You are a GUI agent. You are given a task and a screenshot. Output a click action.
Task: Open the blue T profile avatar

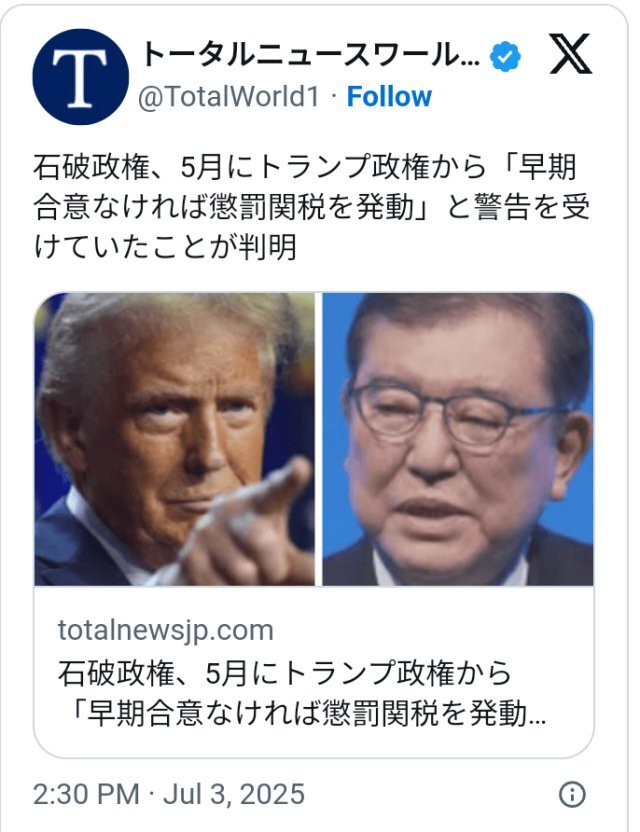tap(80, 77)
